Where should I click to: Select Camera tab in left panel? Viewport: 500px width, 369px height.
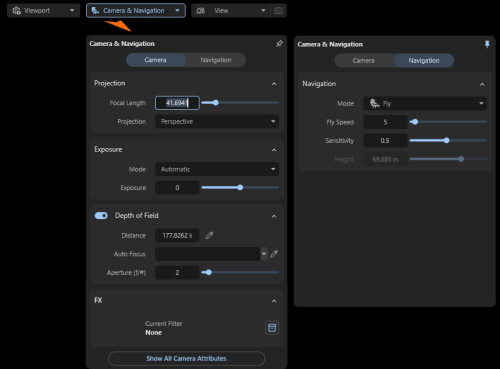pyautogui.click(x=156, y=60)
